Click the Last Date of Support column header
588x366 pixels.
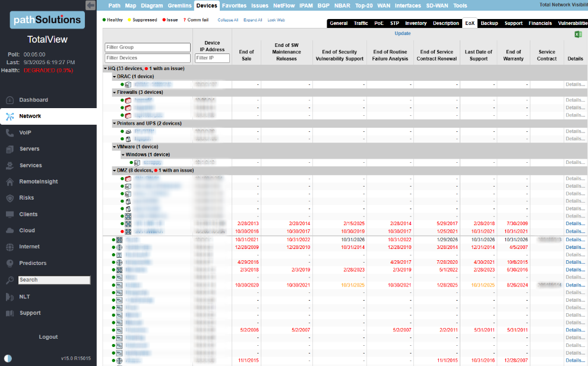click(x=479, y=55)
